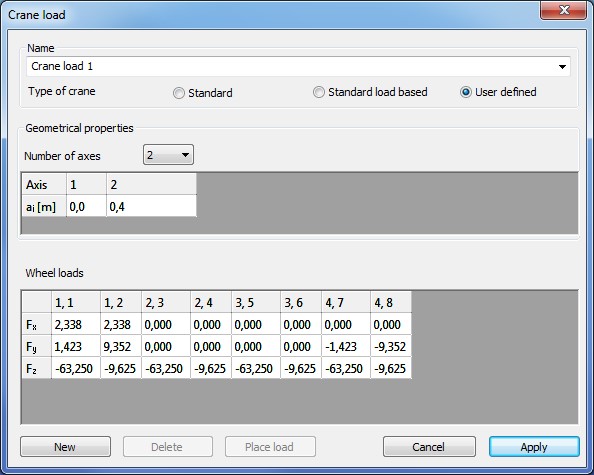594x475 pixels.
Task: Choose Standard load based crane type
Action: coord(319,92)
